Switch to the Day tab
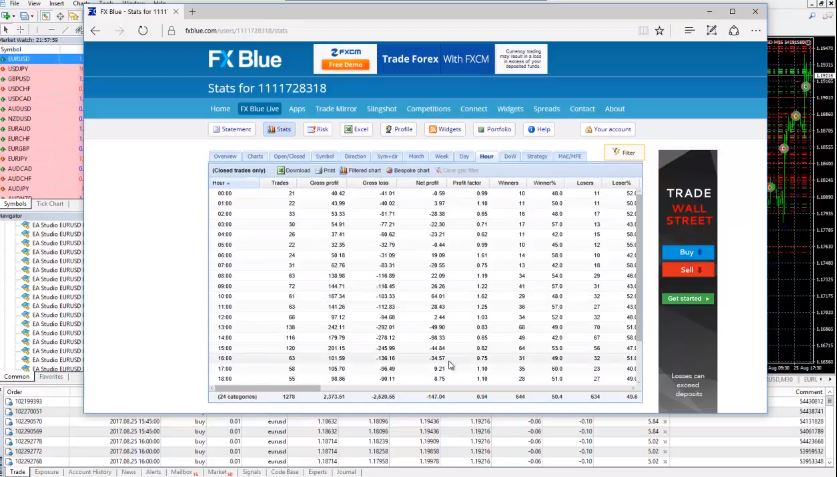This screenshot has height=477, width=837. [464, 156]
